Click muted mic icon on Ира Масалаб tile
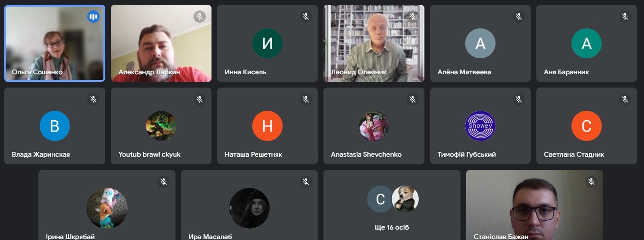Image resolution: width=644 pixels, height=240 pixels. (x=306, y=181)
